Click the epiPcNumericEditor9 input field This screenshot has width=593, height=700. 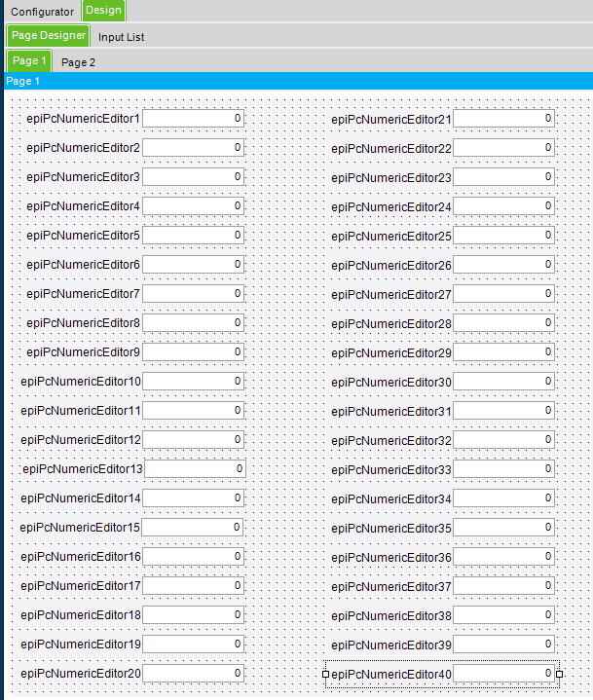click(194, 352)
